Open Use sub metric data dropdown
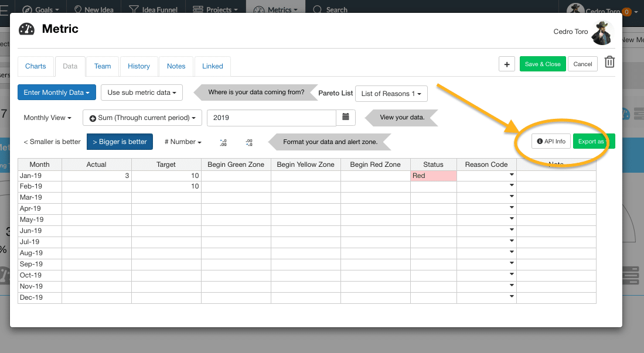The image size is (644, 353). 142,92
